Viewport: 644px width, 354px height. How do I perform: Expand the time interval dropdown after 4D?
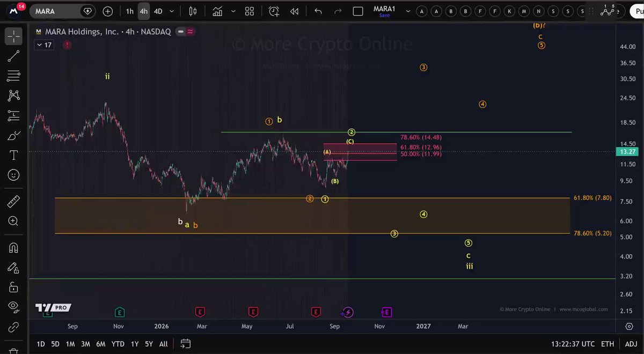(x=172, y=11)
